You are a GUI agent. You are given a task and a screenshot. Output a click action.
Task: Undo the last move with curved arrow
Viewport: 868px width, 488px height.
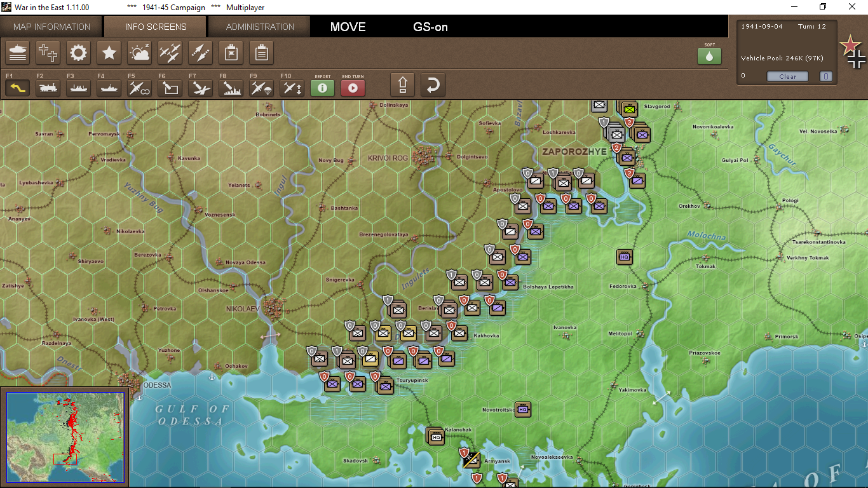click(x=433, y=85)
